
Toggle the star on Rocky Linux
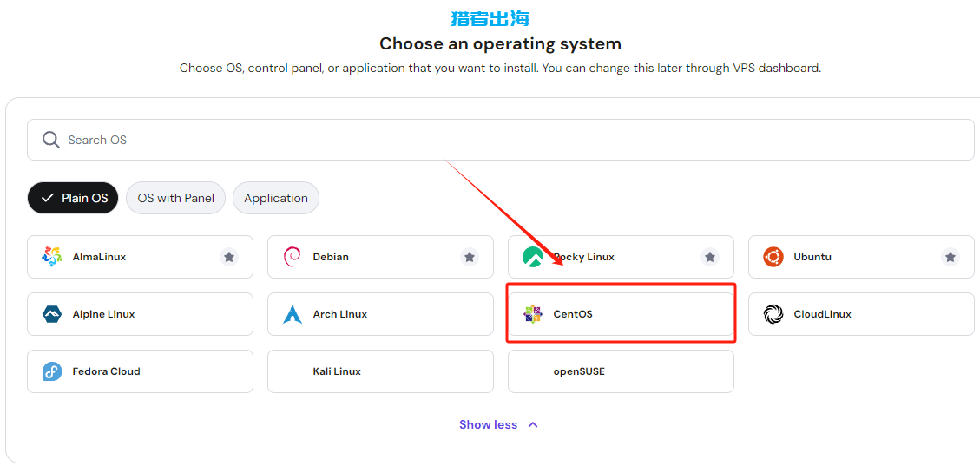pos(710,257)
